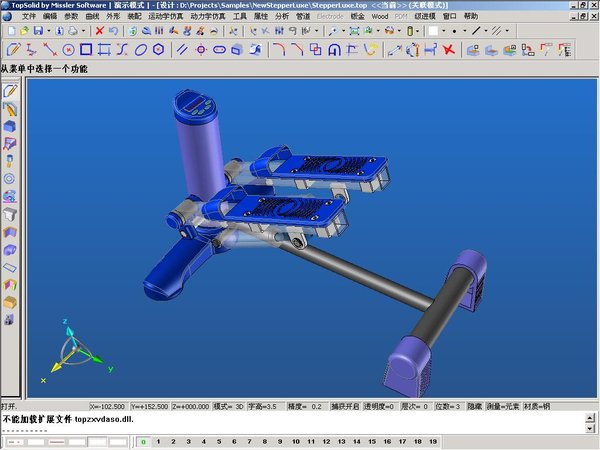Select the circle sketch tool in toolbar
The image size is (600, 450).
point(68,49)
